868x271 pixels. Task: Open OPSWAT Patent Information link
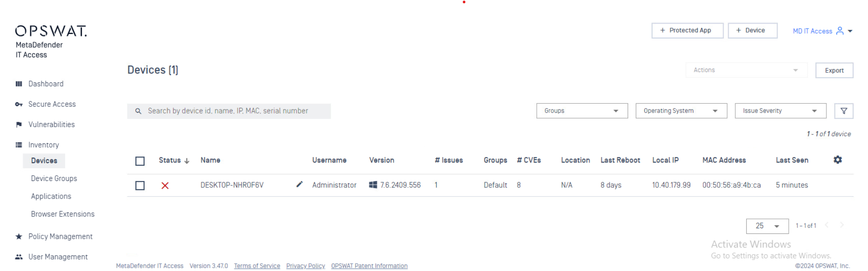point(369,266)
